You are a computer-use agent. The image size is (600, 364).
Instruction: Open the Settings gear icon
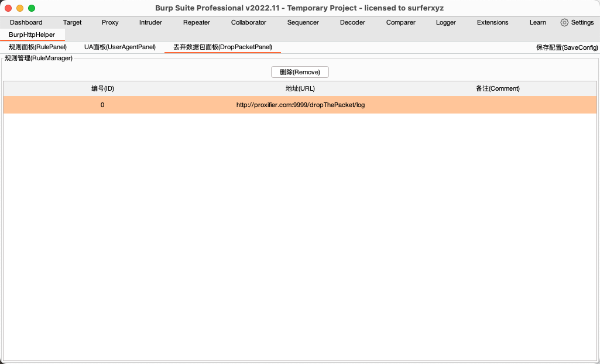[x=564, y=23]
